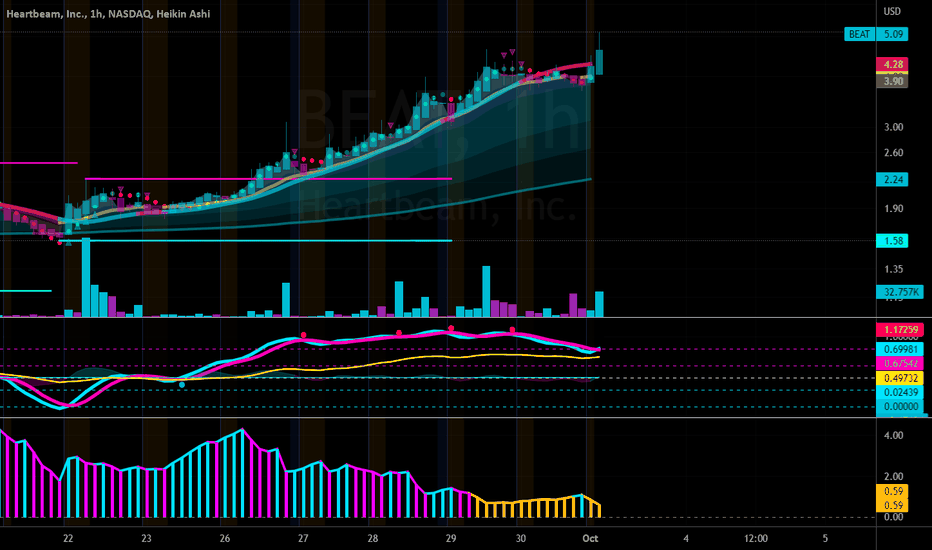932x550 pixels.
Task: Click the cyan 2.24 price label
Action: (892, 180)
